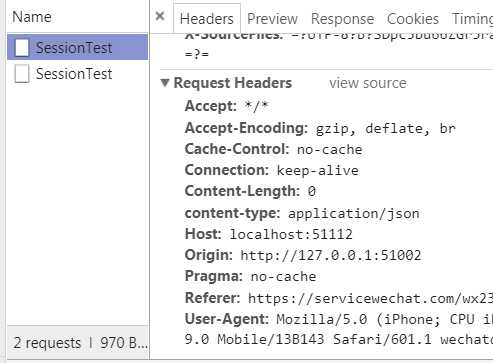Open the Timing tab
The height and width of the screenshot is (363, 493).
pos(472,19)
